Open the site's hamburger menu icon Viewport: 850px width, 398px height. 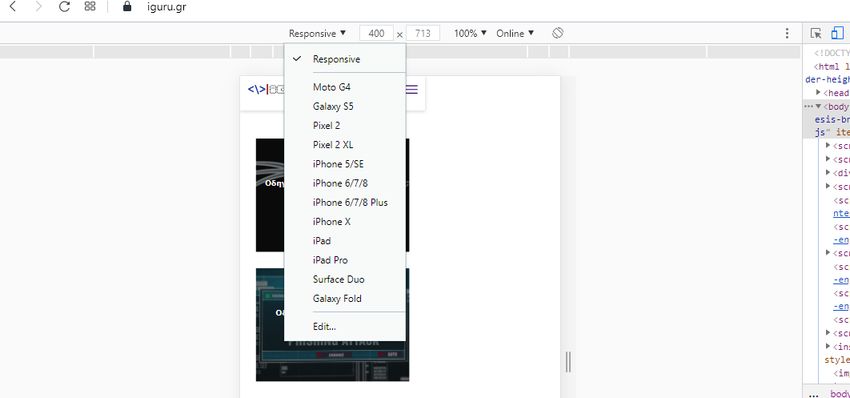click(411, 89)
